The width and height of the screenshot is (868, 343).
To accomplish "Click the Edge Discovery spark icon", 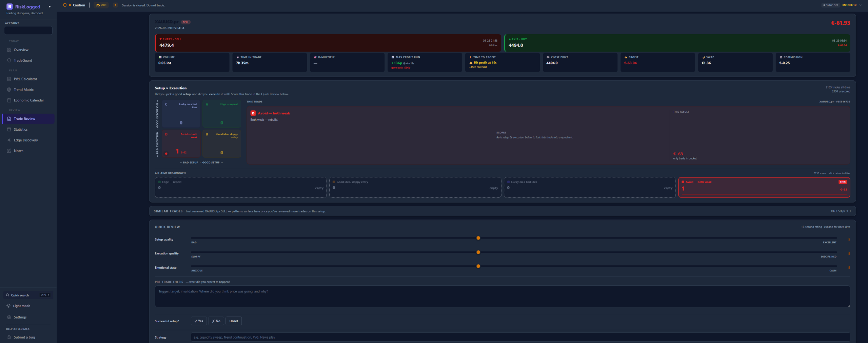I will (x=9, y=140).
